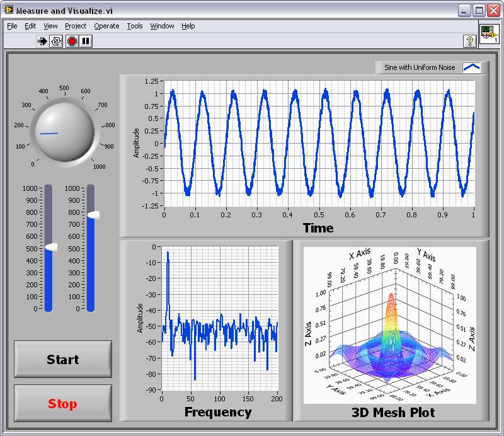Click the LabVIEW icon in title bar

pyautogui.click(x=9, y=11)
